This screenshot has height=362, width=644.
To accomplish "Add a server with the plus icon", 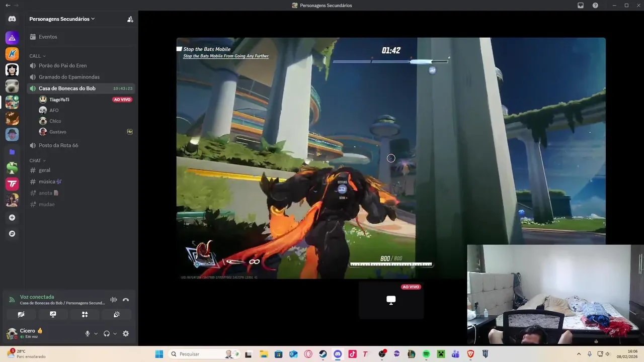I will 12,218.
